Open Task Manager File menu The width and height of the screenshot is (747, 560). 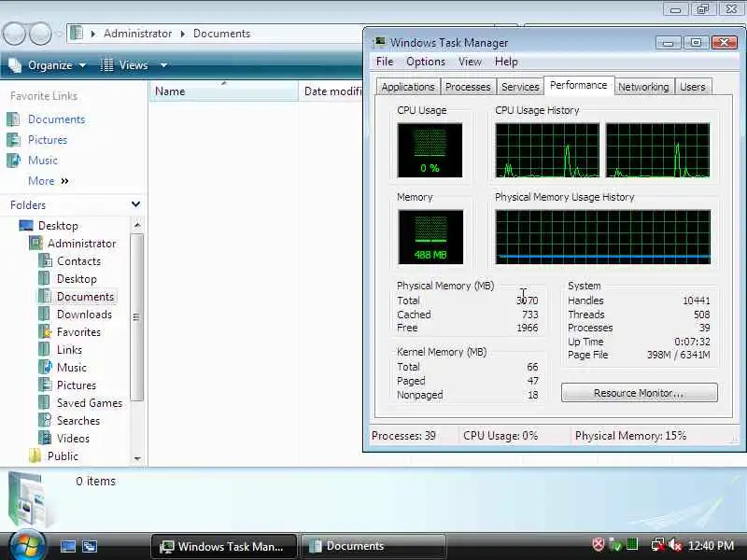(385, 62)
